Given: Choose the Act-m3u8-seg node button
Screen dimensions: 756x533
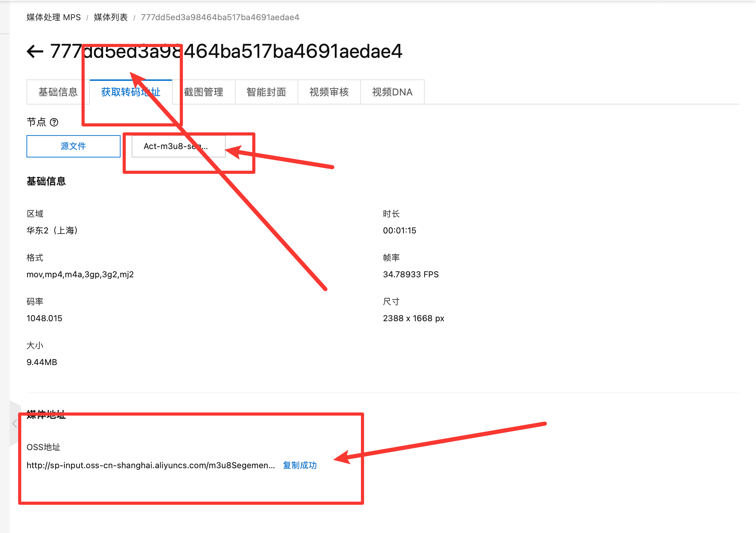Looking at the screenshot, I should pos(178,146).
